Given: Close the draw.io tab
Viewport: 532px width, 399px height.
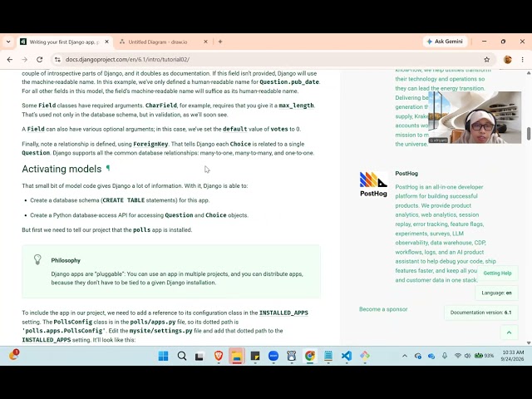Looking at the screenshot, I should 205,42.
